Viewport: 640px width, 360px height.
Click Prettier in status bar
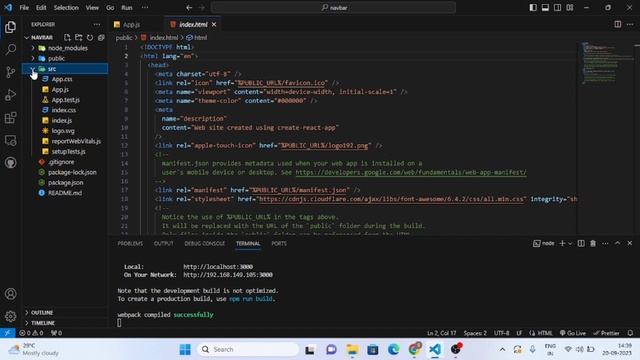(606, 333)
